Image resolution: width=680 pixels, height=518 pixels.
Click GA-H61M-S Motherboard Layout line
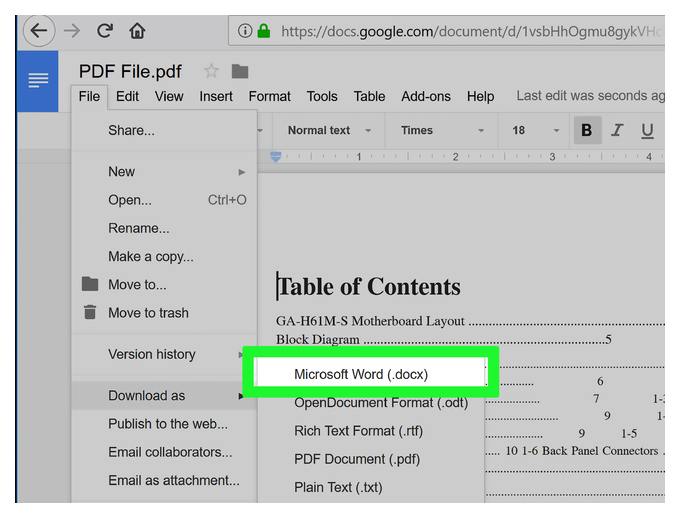point(370,321)
